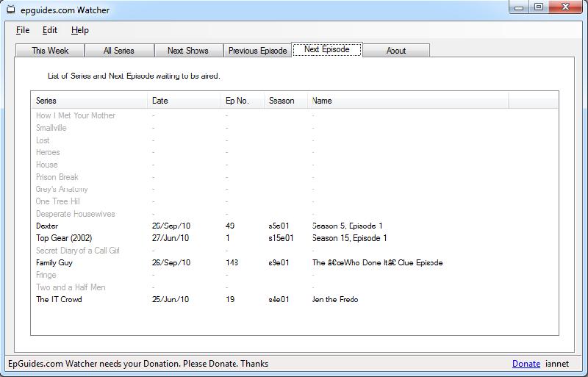The height and width of the screenshot is (377, 588).
Task: Sort by the Series column header
Action: tap(89, 101)
